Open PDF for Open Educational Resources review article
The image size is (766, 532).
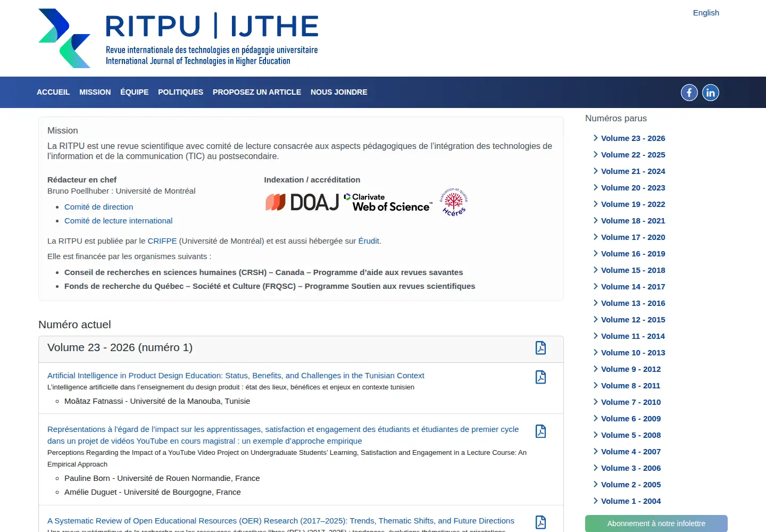[x=540, y=522]
